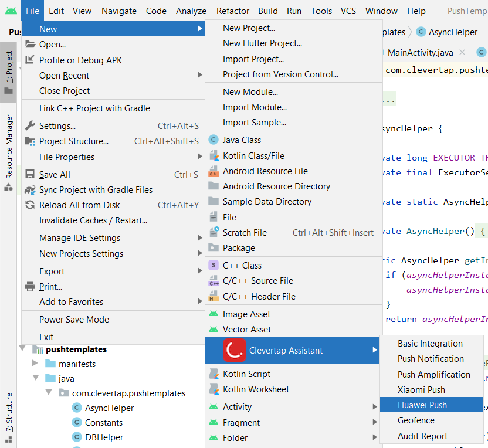This screenshot has width=488, height=448.
Task: Click the Vector Asset android icon
Action: click(213, 329)
